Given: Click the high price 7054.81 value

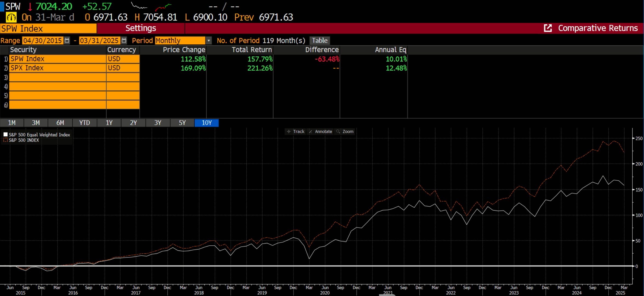Looking at the screenshot, I should (160, 18).
